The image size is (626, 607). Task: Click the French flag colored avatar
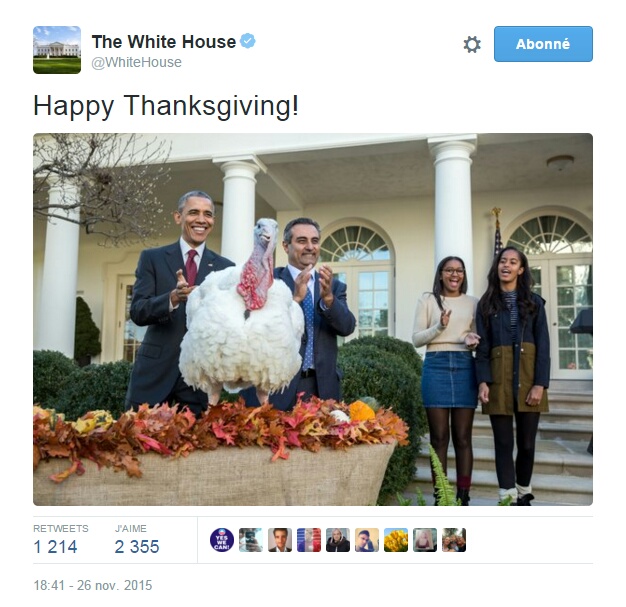tap(309, 540)
